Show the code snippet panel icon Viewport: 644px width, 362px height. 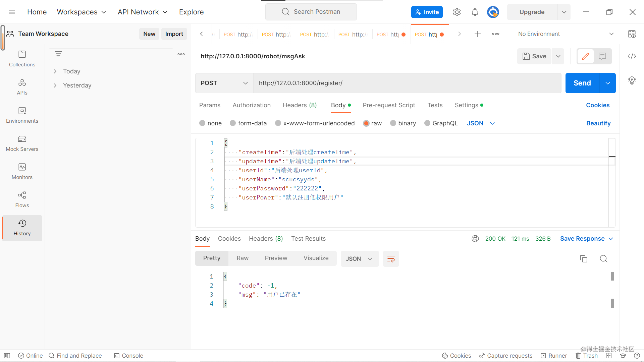click(632, 56)
